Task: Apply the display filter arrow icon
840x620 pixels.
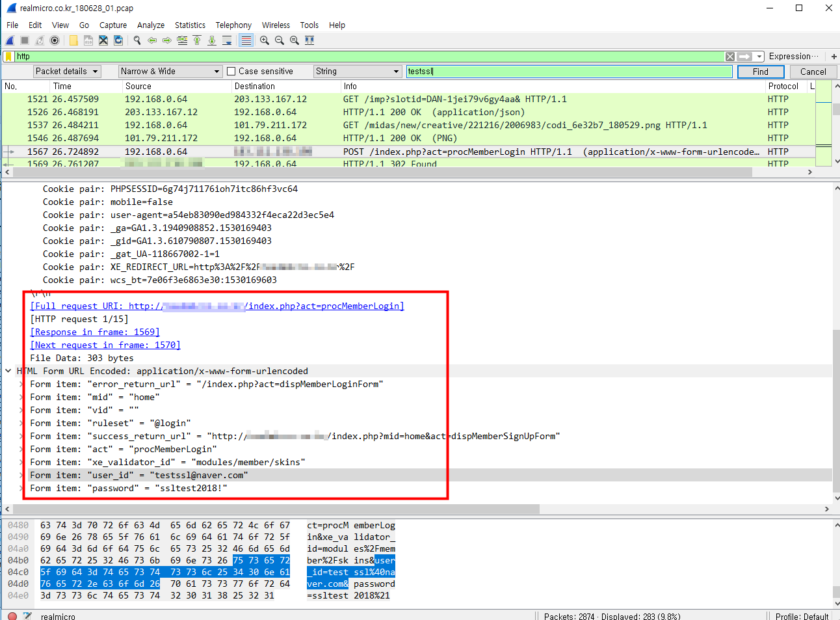Action: tap(744, 57)
